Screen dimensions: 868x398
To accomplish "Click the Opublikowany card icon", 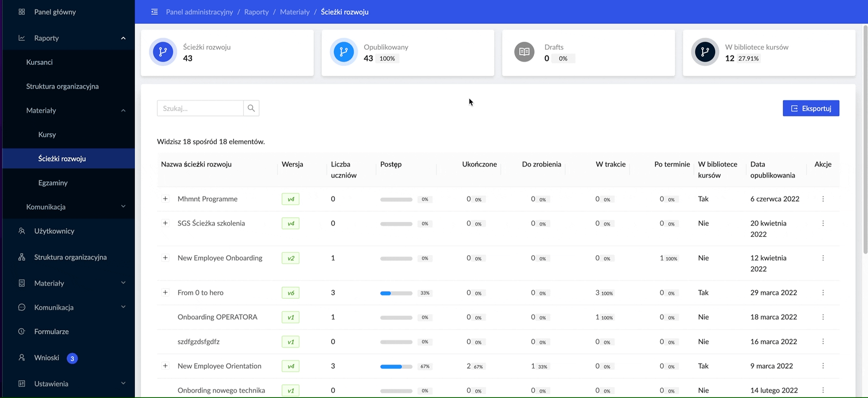I will pos(343,52).
